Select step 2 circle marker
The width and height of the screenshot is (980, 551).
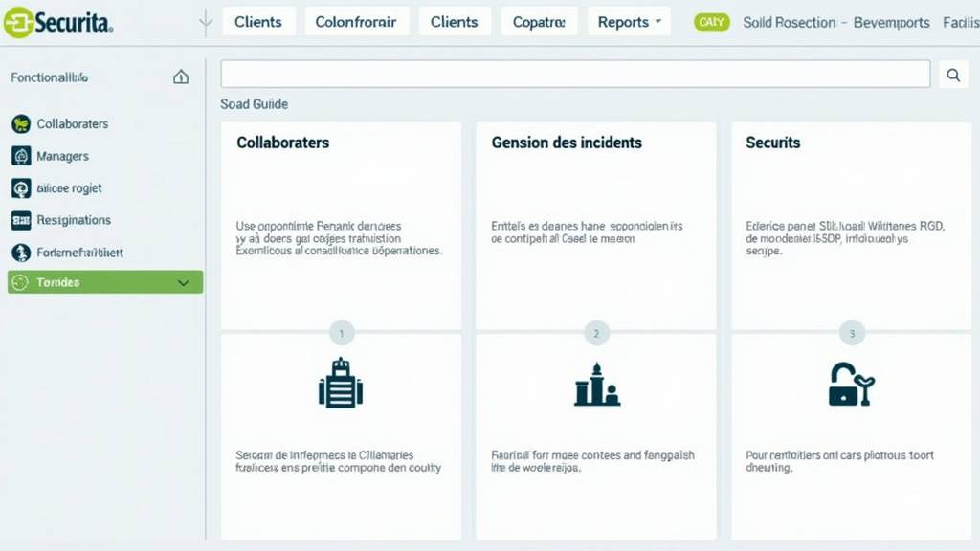pos(596,333)
